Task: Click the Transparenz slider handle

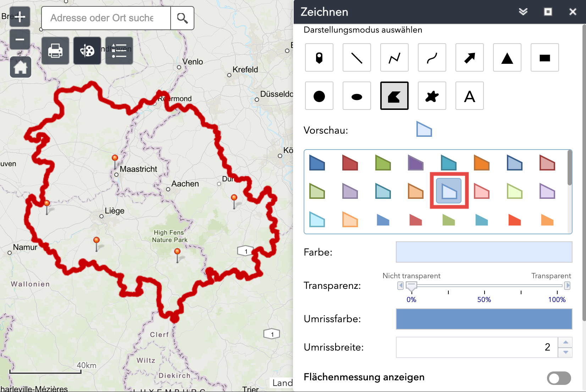Action: (411, 286)
